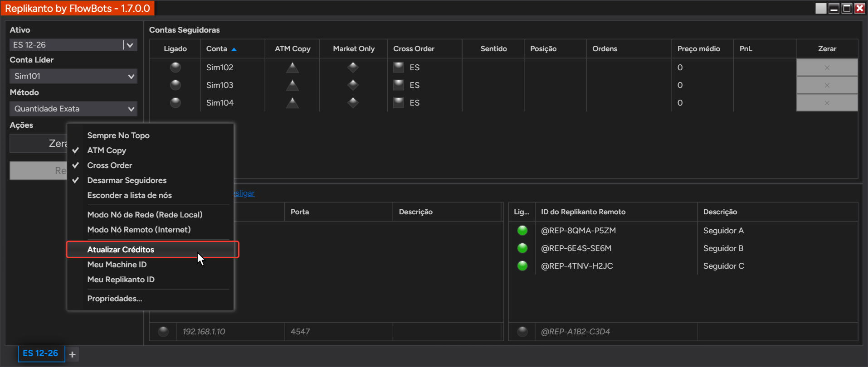Check Cross Order box for Sim102
Screen dimensions: 868x367
click(x=399, y=68)
